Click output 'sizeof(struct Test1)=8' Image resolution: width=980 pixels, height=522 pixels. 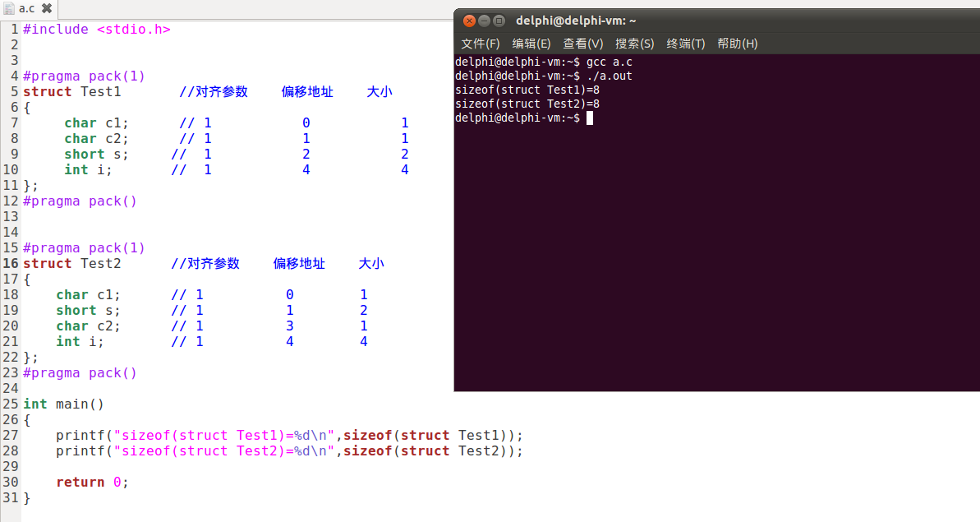click(x=527, y=90)
